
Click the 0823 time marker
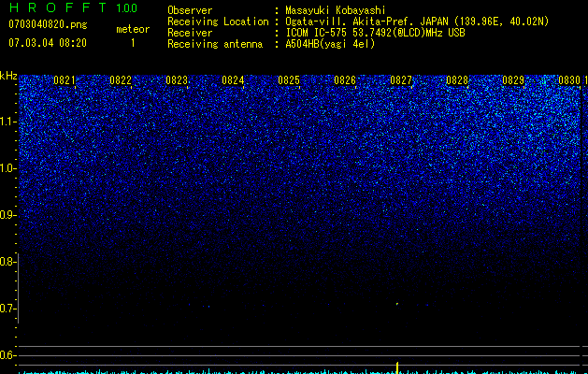(177, 80)
